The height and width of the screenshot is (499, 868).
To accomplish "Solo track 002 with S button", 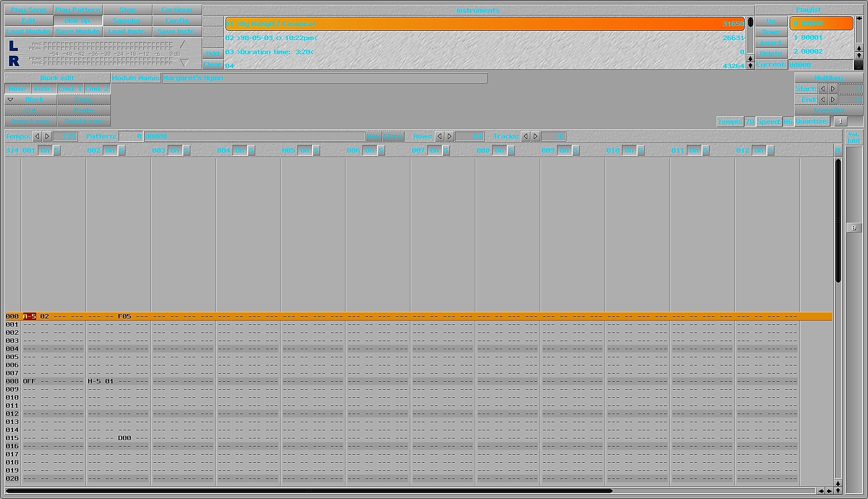I will 122,151.
